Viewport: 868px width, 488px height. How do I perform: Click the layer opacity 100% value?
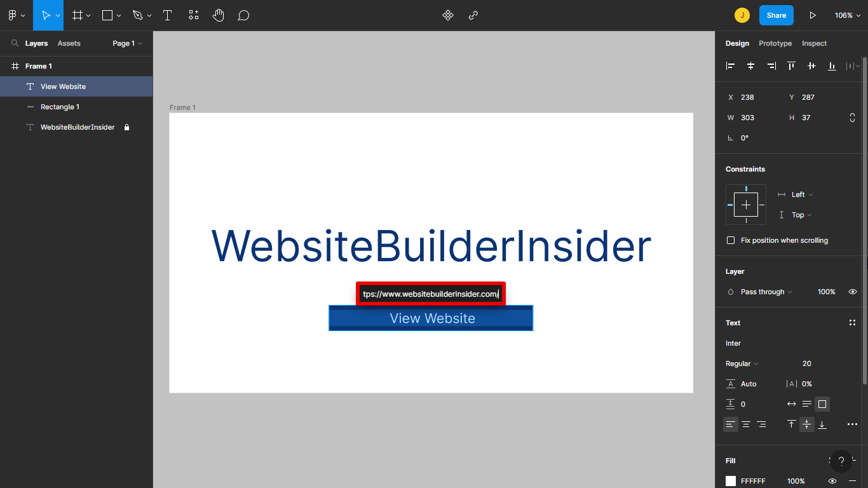(x=826, y=292)
